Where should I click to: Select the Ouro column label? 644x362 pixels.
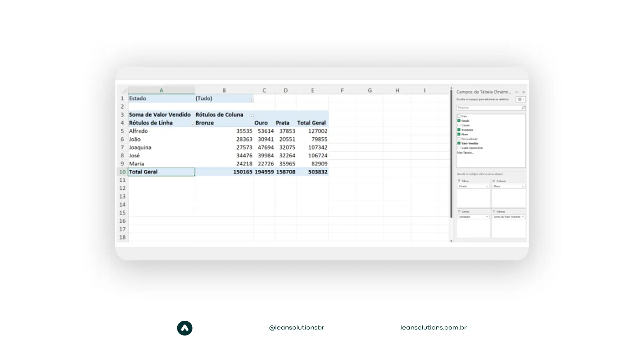click(x=261, y=123)
